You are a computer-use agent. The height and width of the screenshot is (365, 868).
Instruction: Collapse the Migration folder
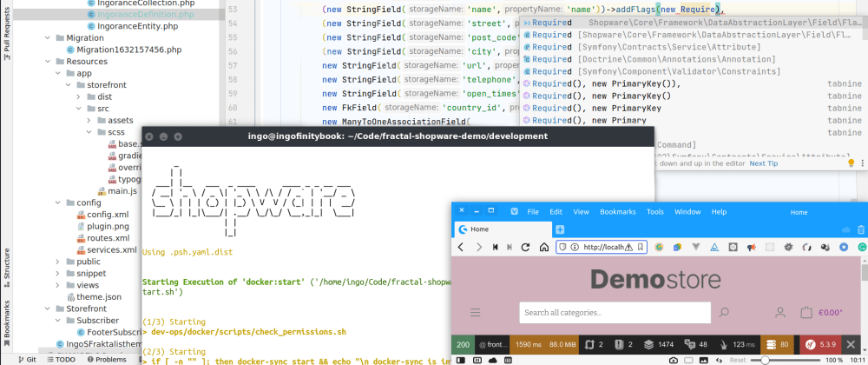pos(48,37)
